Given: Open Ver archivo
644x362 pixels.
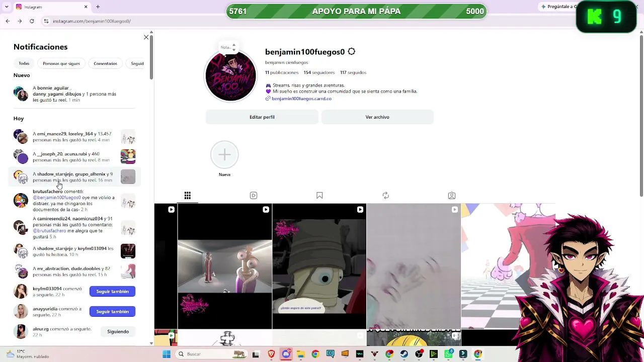Looking at the screenshot, I should (x=377, y=117).
